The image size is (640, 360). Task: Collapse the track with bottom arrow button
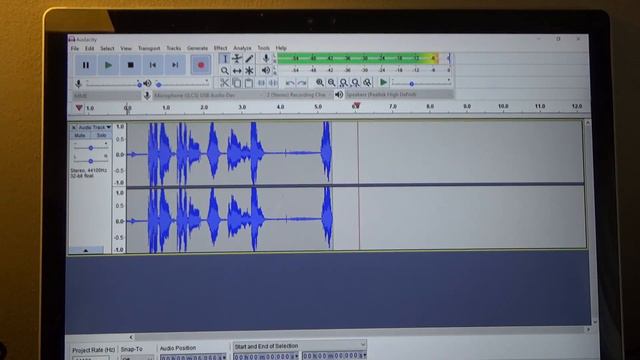click(86, 250)
